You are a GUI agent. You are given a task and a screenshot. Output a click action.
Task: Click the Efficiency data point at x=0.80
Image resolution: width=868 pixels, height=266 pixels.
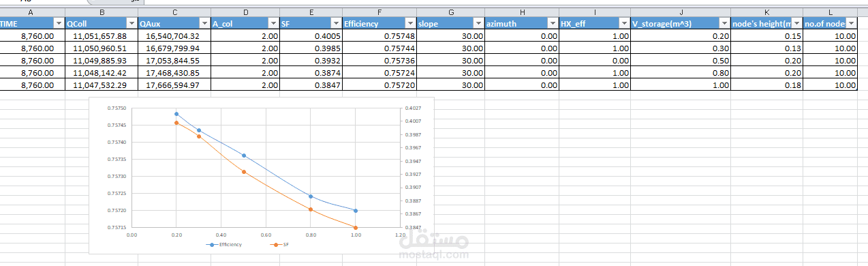click(311, 196)
